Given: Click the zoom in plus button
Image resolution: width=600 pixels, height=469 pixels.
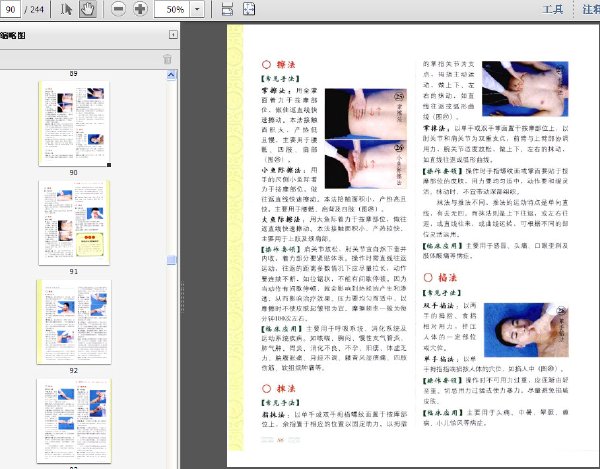Looking at the screenshot, I should (x=140, y=9).
